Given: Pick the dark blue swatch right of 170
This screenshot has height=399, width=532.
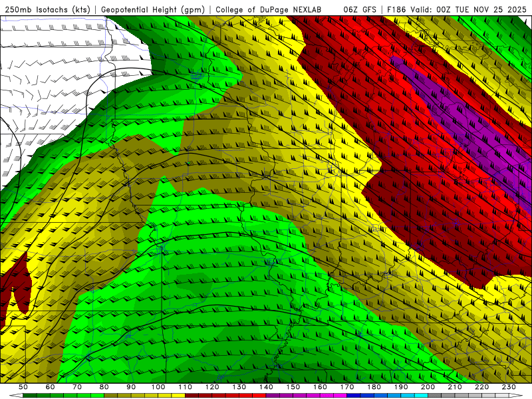Looking at the screenshot, I should pos(354,396).
